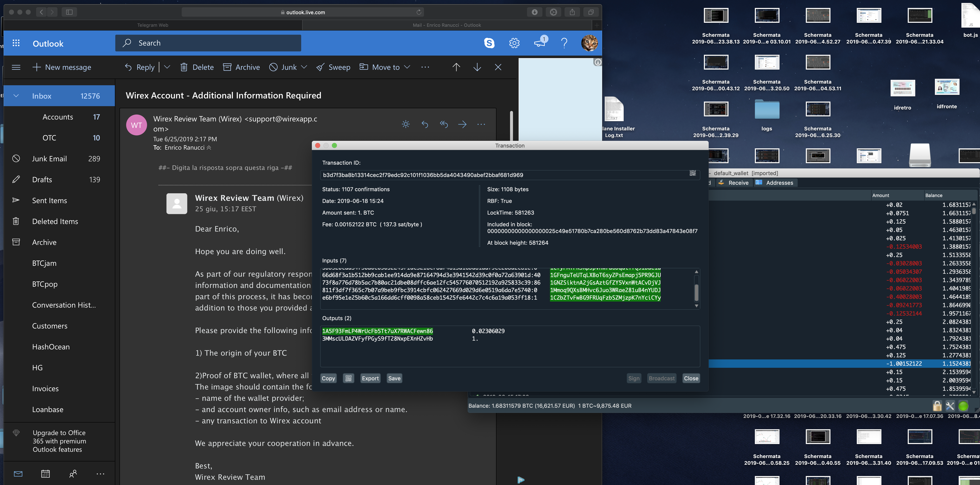Click Save in the Transaction dialog
This screenshot has width=980, height=485.
(394, 378)
